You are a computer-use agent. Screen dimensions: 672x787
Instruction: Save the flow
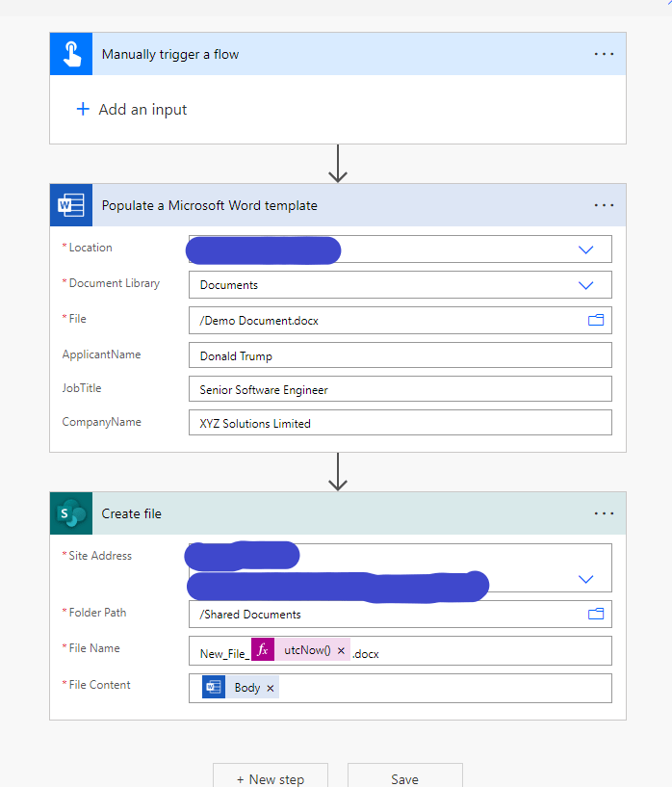tap(404, 777)
